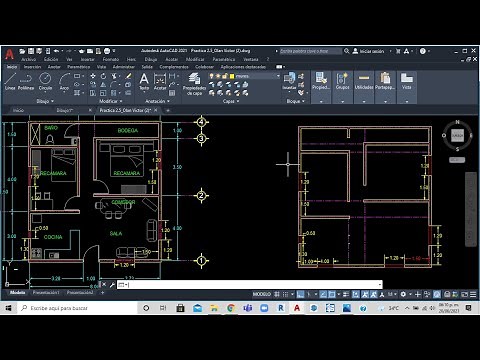Click the yellow layer color swatch

coord(232,76)
